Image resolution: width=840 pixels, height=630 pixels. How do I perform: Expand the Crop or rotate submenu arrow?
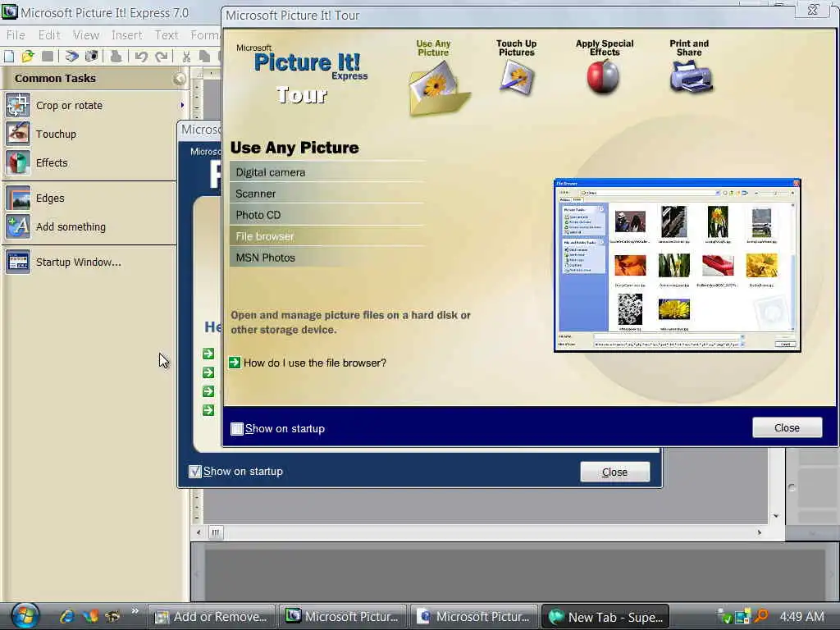tap(182, 105)
